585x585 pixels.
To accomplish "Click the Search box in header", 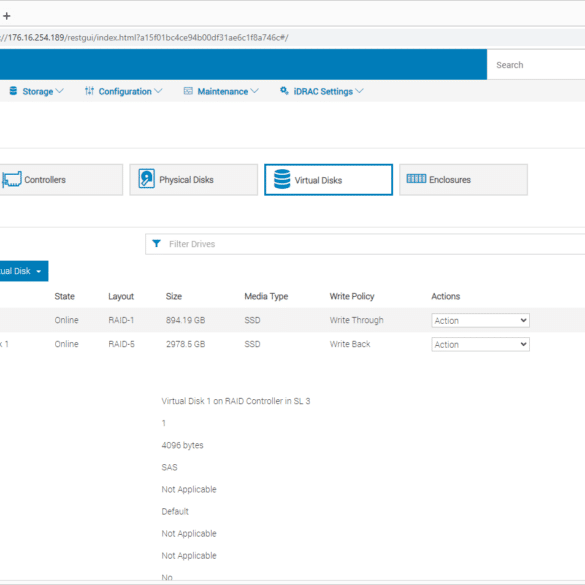I will 536,65.
